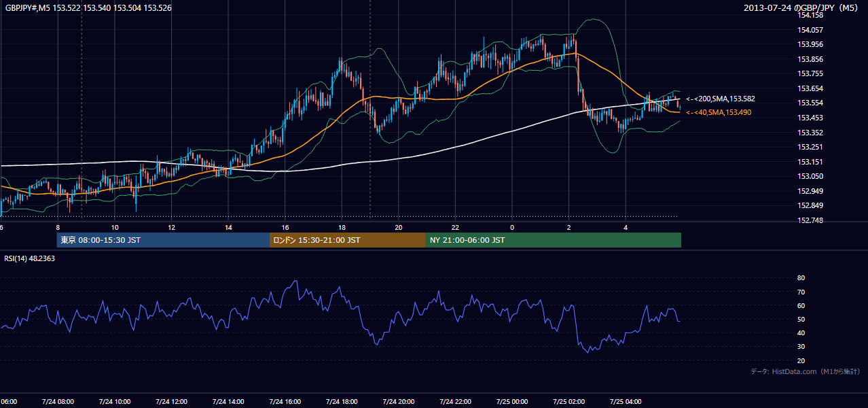Click the RSI(14) 48.2363 indicator label
Screen dimensions: 868x408
pyautogui.click(x=30, y=258)
